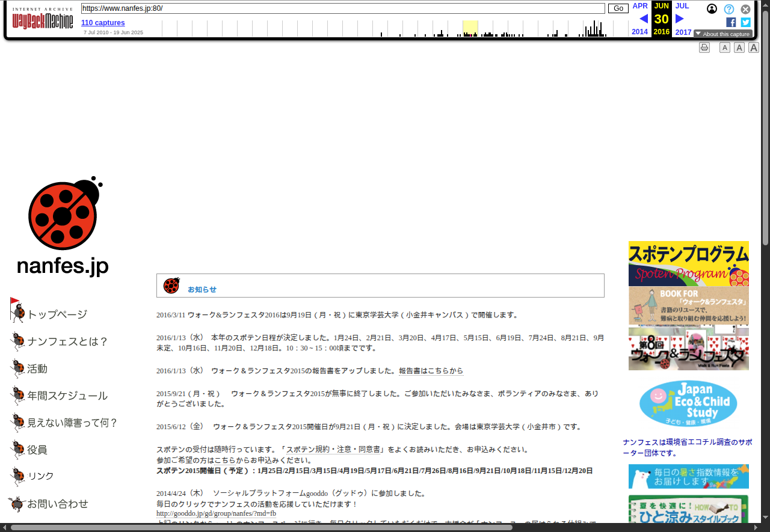Click the Wayback URL input field
This screenshot has height=532, width=770.
tap(343, 8)
